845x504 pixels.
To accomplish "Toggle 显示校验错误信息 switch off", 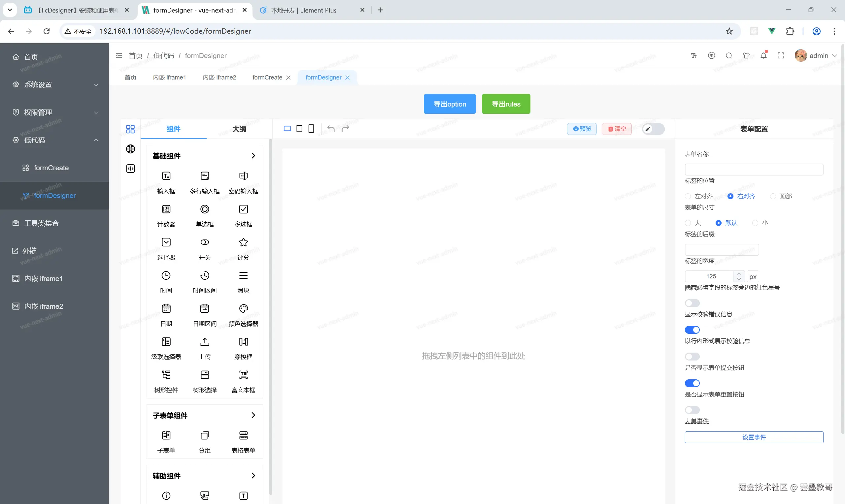I will pos(692,330).
